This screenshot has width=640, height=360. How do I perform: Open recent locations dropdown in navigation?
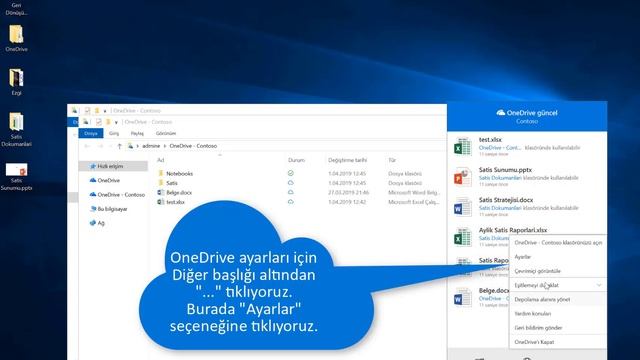(110, 146)
